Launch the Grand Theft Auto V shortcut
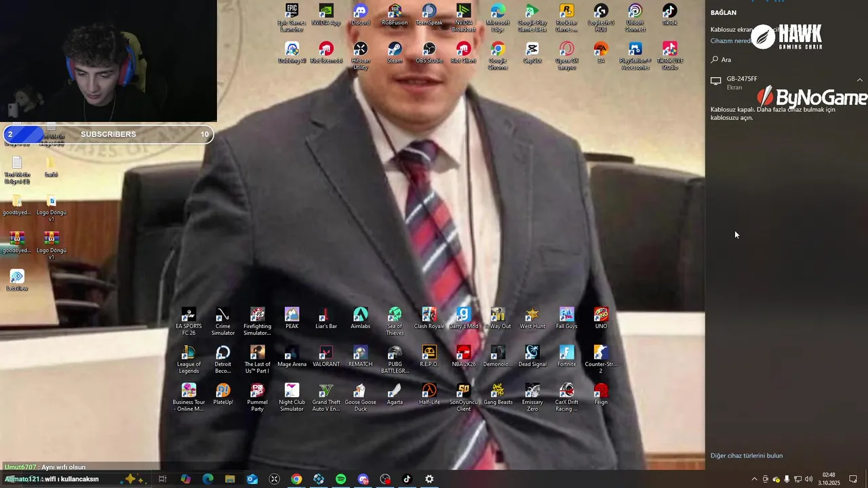This screenshot has width=868, height=488. (x=326, y=397)
